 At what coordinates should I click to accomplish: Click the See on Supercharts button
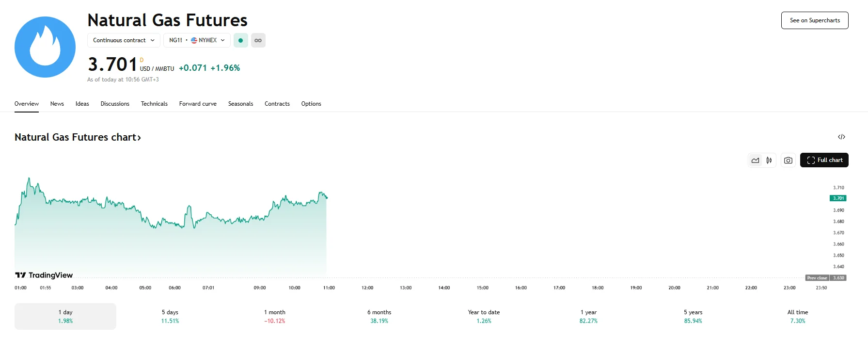[815, 20]
